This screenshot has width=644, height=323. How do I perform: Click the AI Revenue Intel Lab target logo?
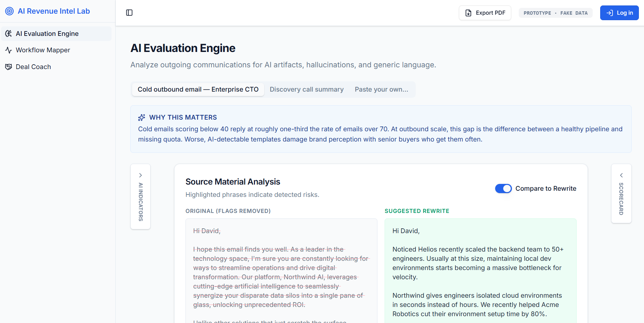click(9, 11)
